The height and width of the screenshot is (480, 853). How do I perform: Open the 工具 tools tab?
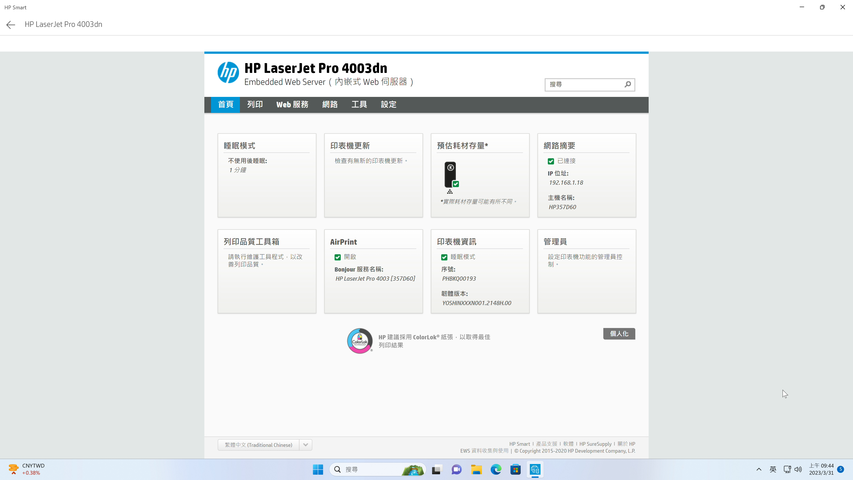point(359,104)
